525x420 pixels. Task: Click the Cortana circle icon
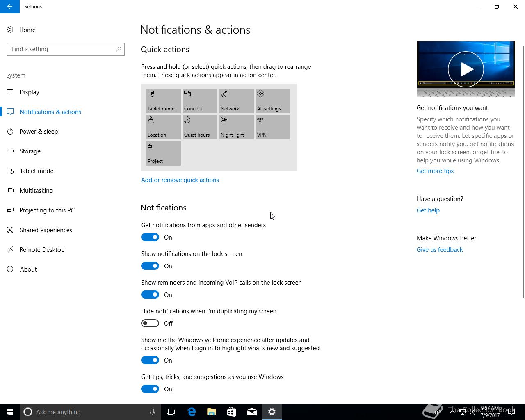28,412
